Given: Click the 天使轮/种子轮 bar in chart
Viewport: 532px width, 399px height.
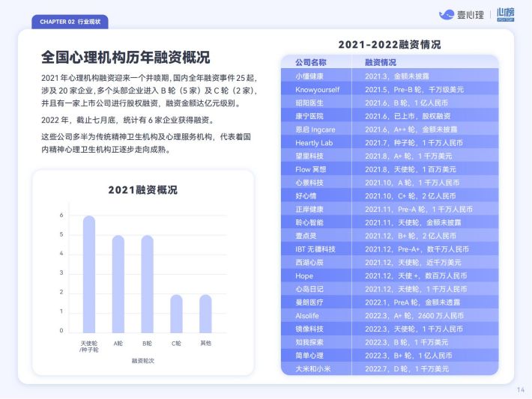Looking at the screenshot, I should pyautogui.click(x=89, y=274).
